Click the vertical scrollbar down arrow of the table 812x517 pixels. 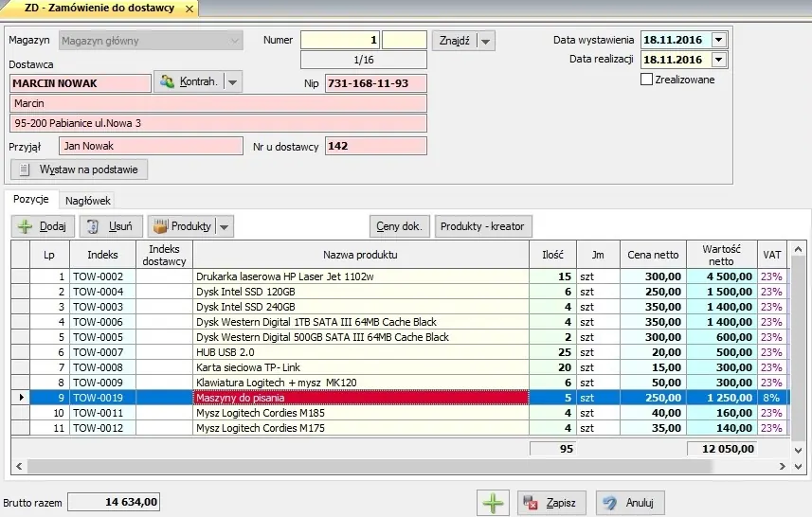[798, 450]
